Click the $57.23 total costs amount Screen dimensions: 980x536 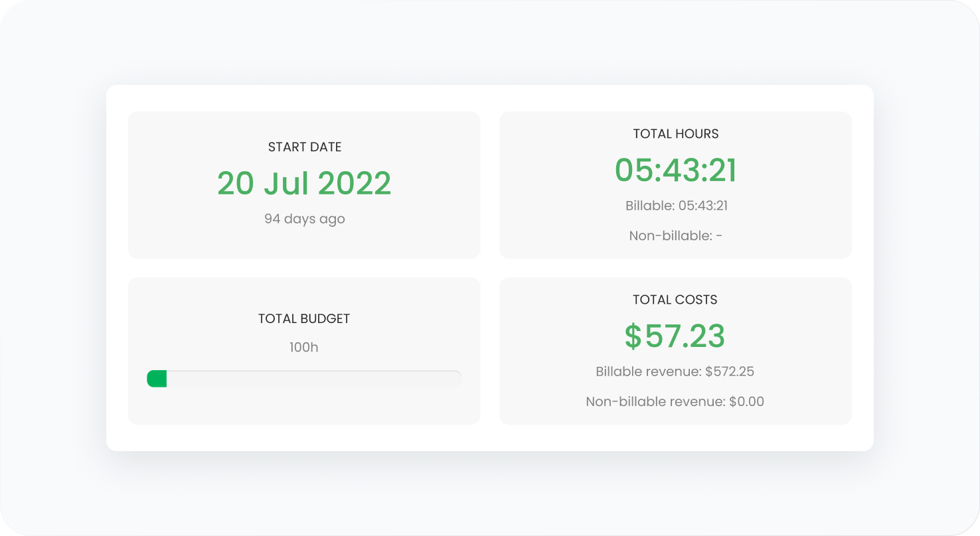tap(675, 336)
